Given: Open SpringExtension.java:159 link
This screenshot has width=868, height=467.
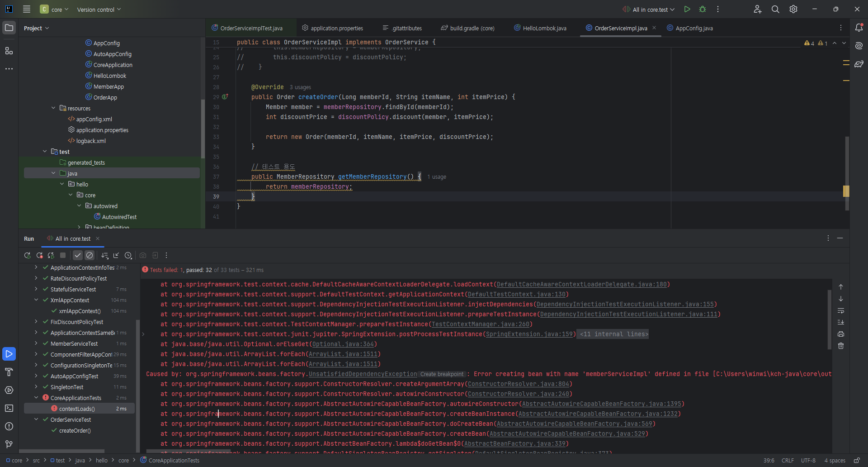Looking at the screenshot, I should coord(529,334).
